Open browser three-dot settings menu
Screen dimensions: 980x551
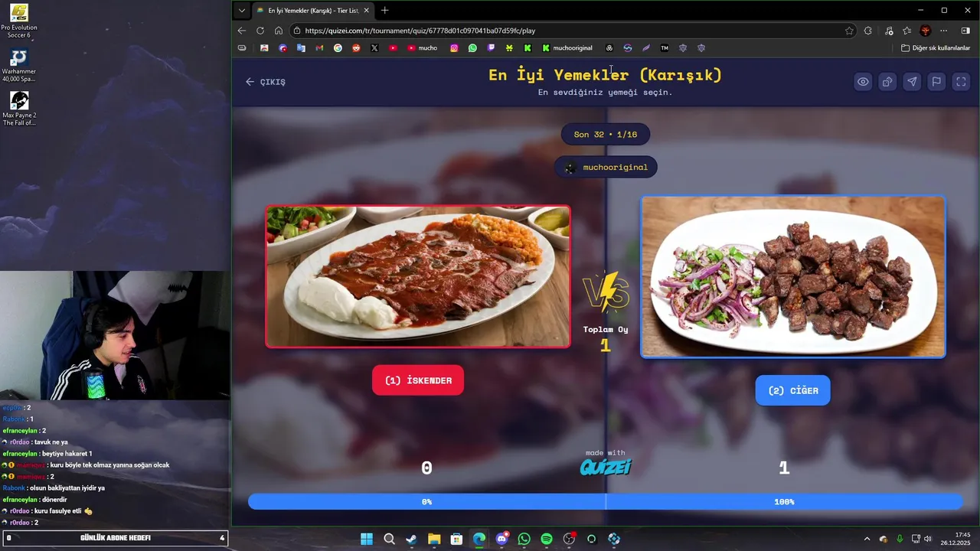pos(944,31)
